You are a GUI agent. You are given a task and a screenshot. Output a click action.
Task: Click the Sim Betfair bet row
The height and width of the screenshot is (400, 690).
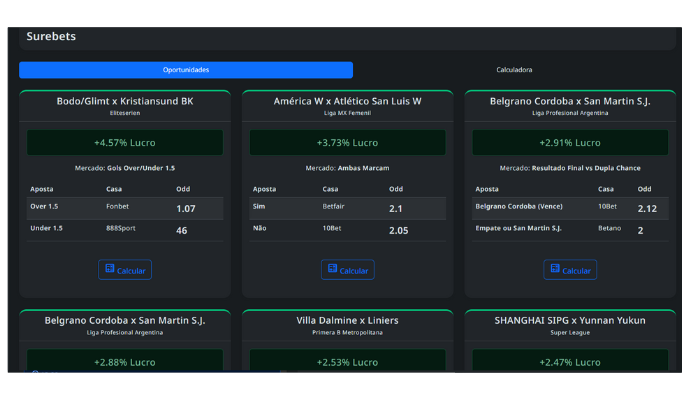pyautogui.click(x=347, y=208)
